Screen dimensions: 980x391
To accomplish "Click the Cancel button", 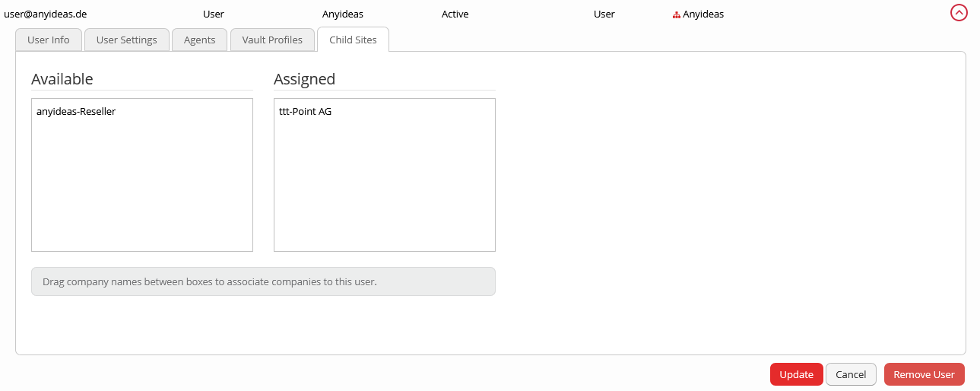I will click(851, 374).
